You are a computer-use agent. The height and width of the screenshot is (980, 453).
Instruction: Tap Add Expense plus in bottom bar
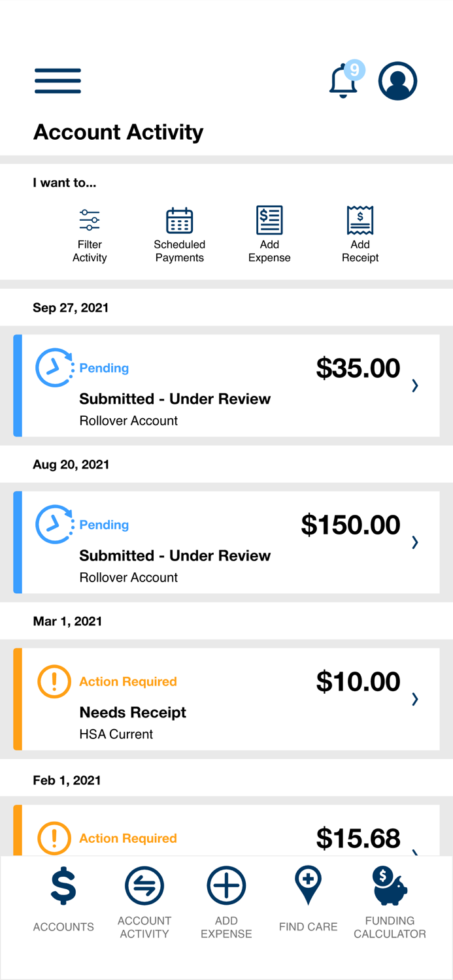pos(226,887)
